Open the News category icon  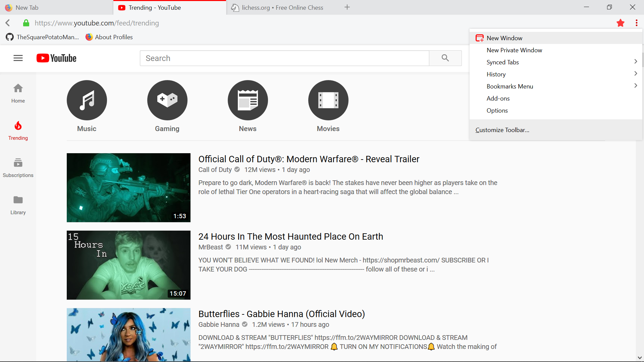248,100
